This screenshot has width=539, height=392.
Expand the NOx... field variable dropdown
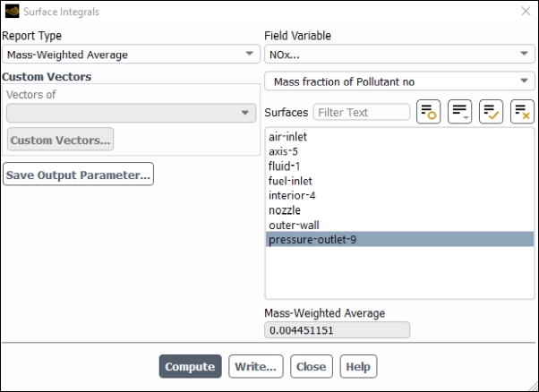click(x=399, y=54)
